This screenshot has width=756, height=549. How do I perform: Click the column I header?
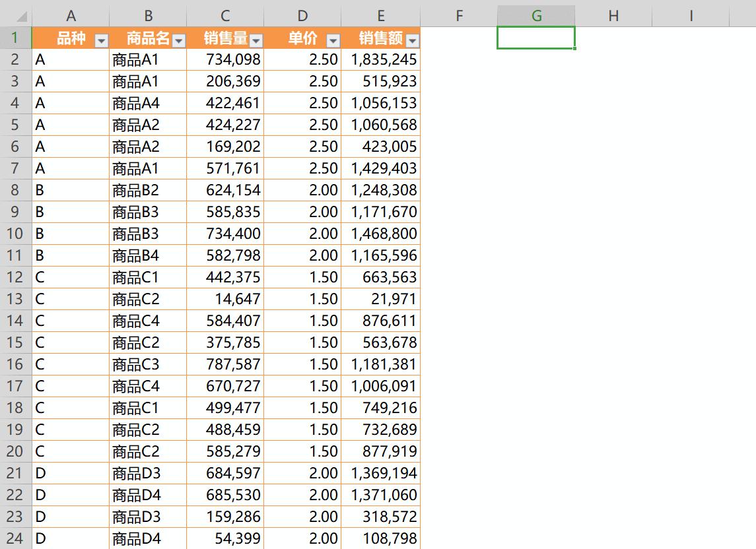691,16
